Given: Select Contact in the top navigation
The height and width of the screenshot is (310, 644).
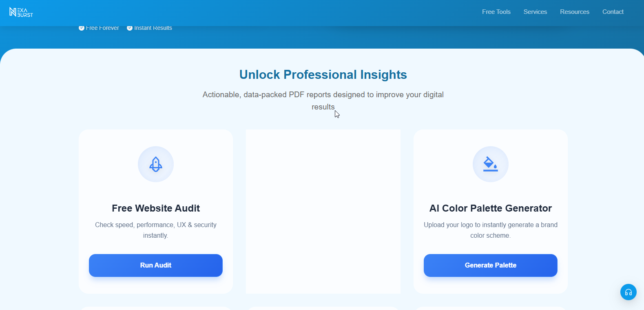Looking at the screenshot, I should pos(613,12).
